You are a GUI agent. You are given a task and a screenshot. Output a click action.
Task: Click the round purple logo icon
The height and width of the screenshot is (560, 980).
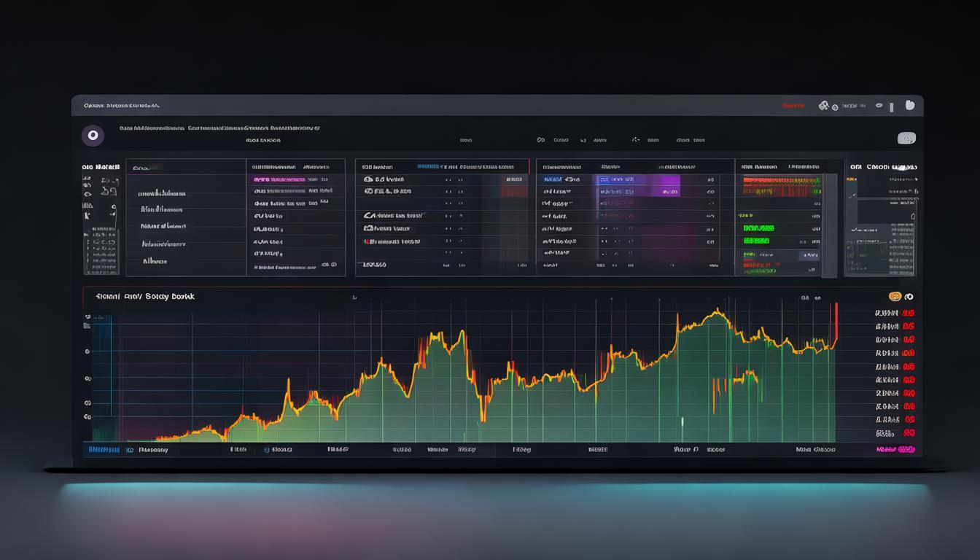[x=92, y=136]
